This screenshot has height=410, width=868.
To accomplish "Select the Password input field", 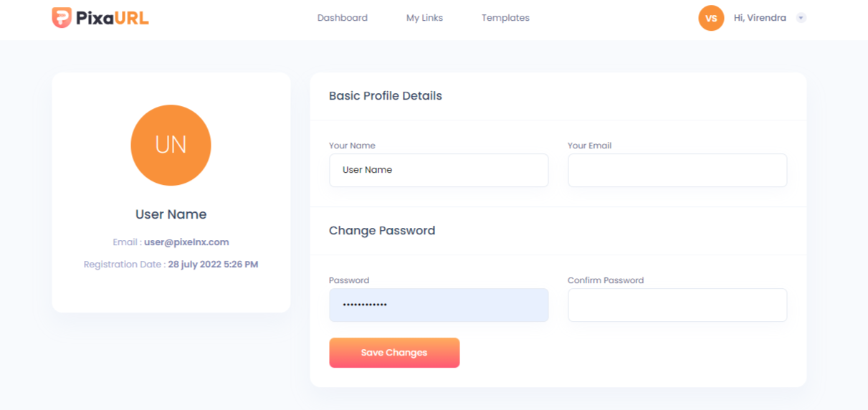I will point(439,305).
